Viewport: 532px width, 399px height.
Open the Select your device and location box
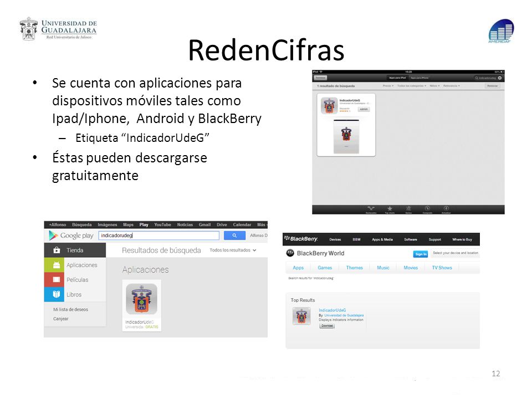pos(456,253)
